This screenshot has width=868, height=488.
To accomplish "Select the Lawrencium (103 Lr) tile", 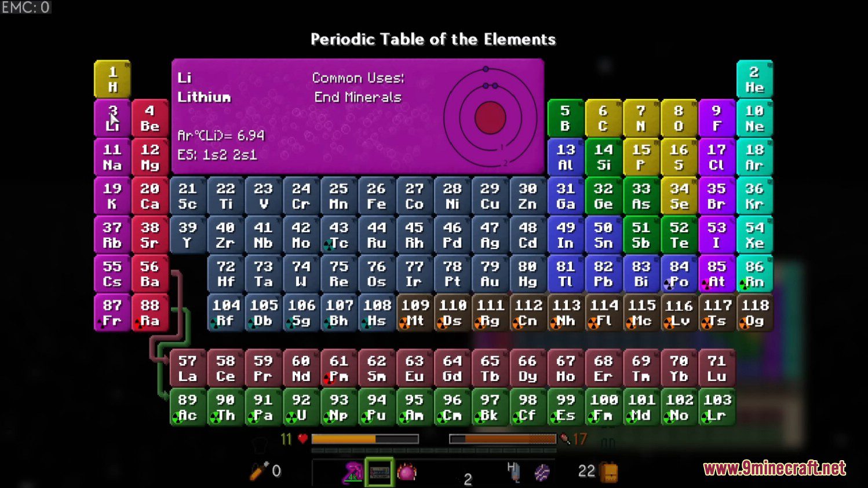I will [x=717, y=407].
